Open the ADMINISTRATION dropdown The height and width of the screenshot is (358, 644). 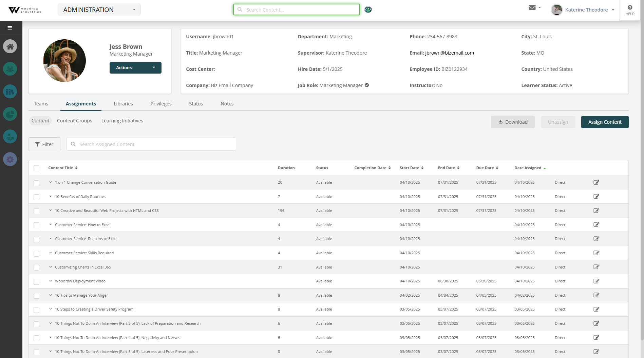click(x=99, y=9)
